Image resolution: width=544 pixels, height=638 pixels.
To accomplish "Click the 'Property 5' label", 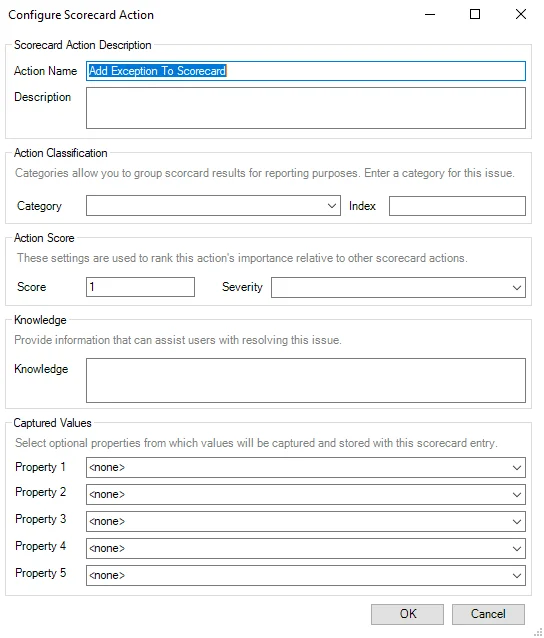I will (x=40, y=573).
